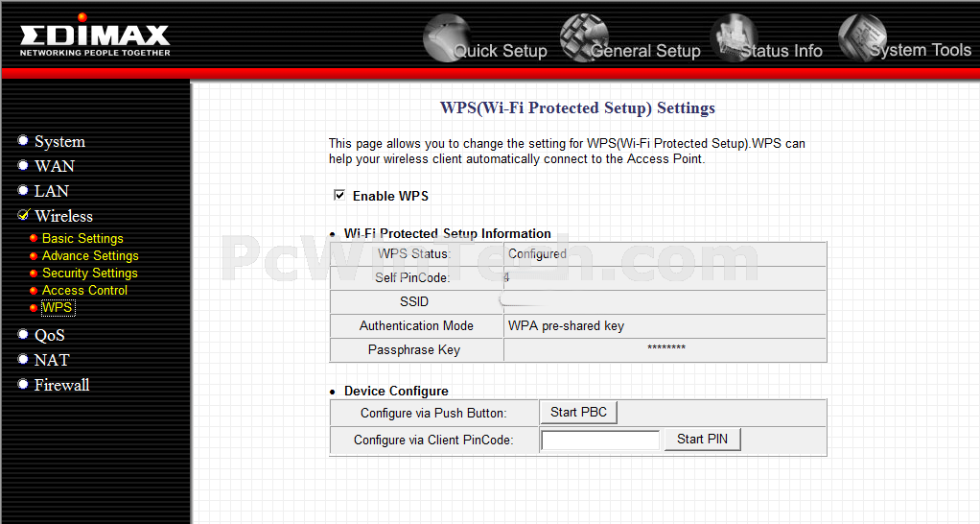
Task: Click the 'Configured' WPS status value
Action: click(x=537, y=254)
